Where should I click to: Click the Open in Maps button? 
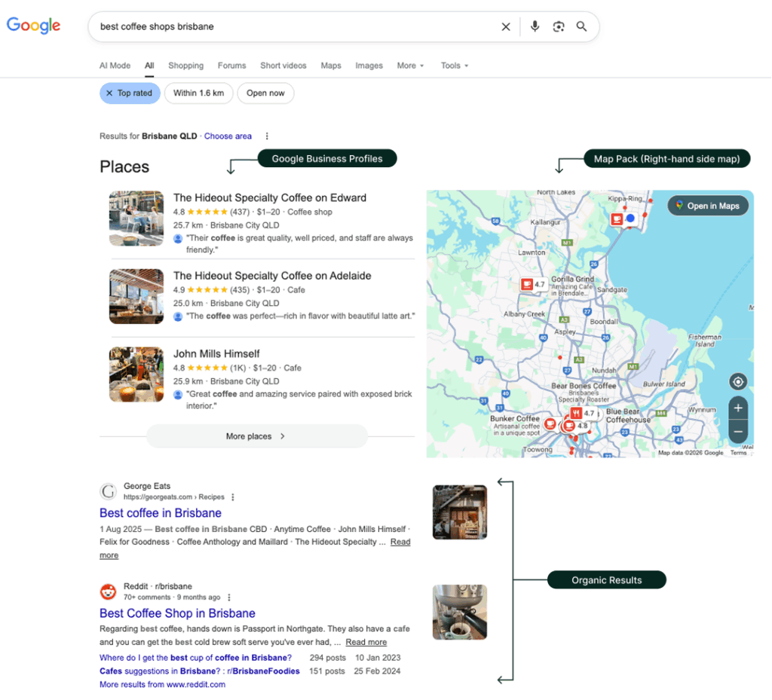click(x=707, y=206)
